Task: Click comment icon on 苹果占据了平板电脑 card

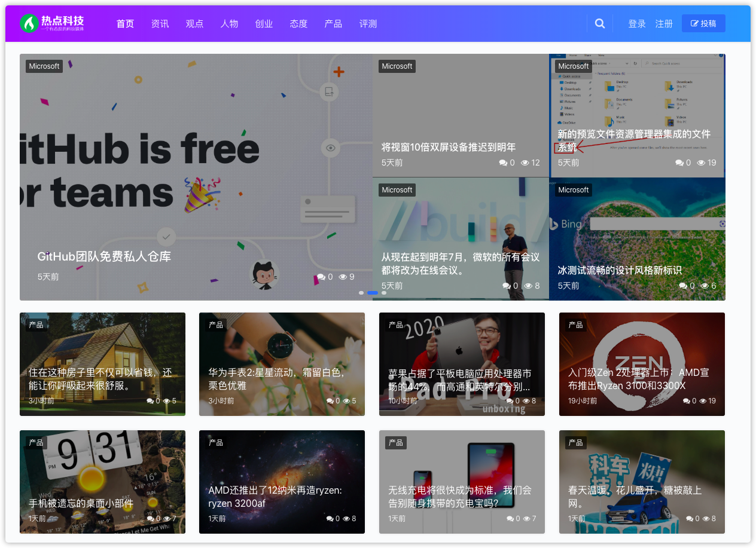Action: (510, 401)
